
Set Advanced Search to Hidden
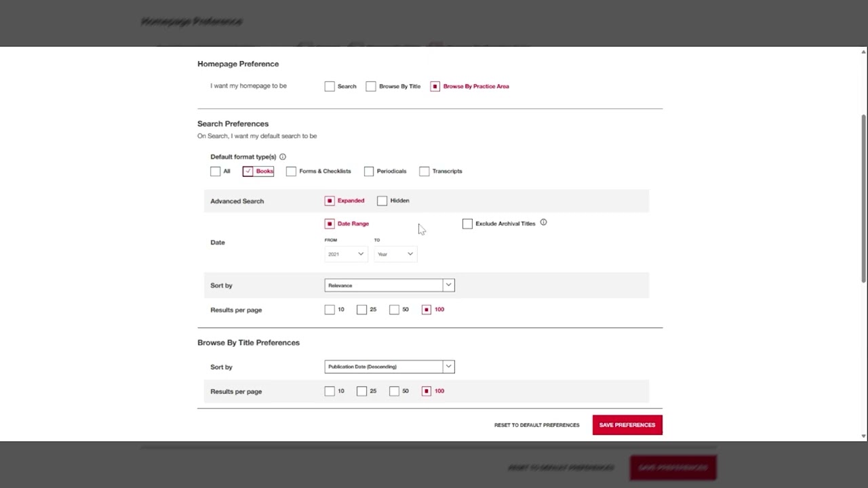click(x=382, y=201)
